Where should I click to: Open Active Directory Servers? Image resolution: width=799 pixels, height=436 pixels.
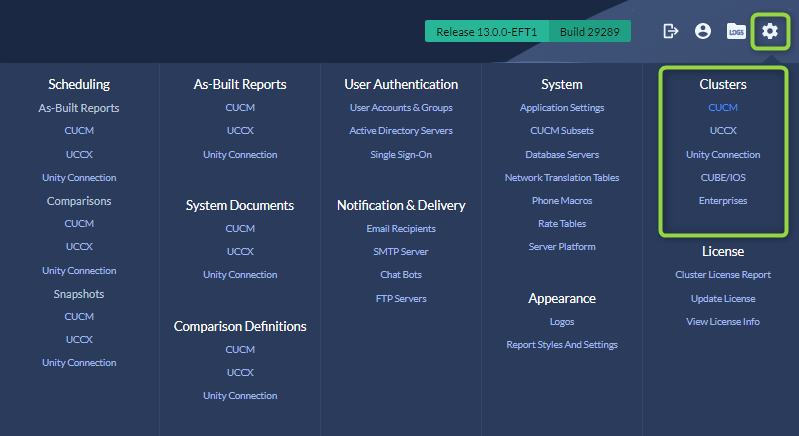[x=401, y=130]
